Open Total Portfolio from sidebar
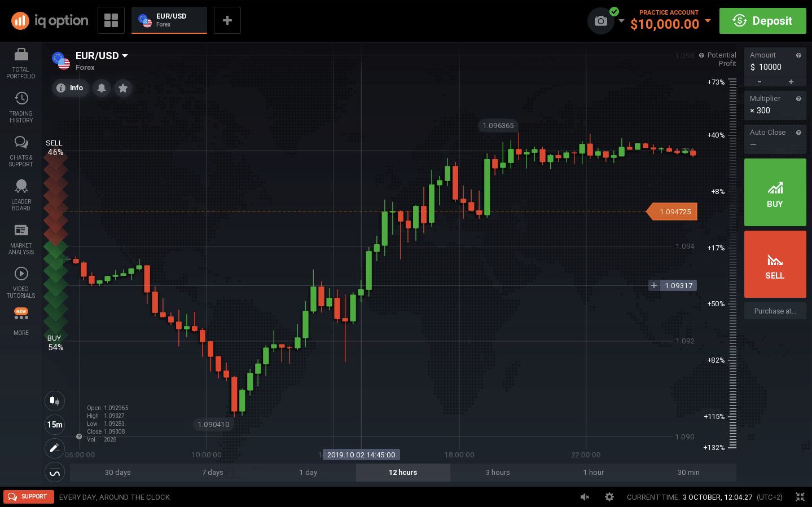Screen dimensions: 812x507 coord(21,64)
